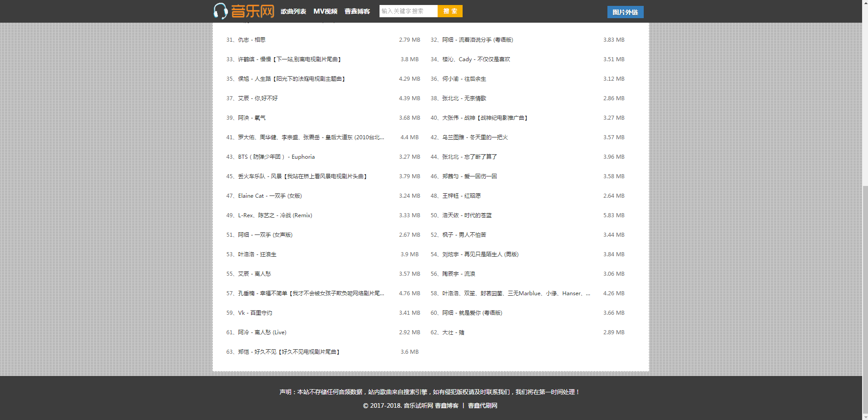This screenshot has height=420, width=868.
Task: Open song 52 枫子 - 男人不怕苦
Action: (x=464, y=235)
